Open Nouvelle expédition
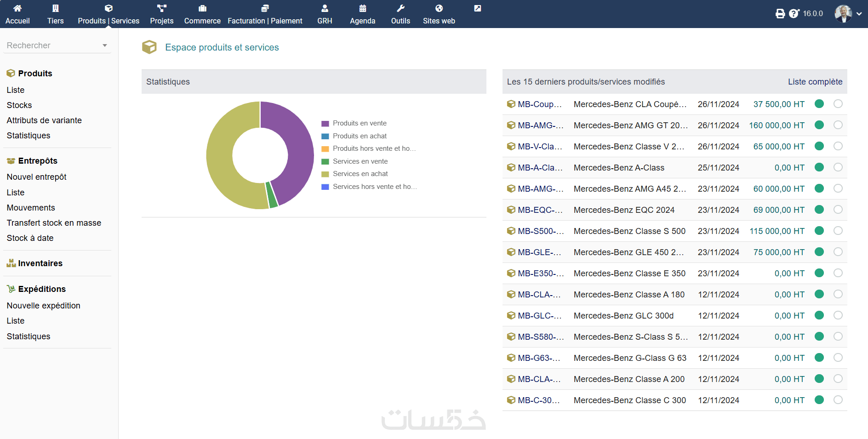Image resolution: width=868 pixels, height=439 pixels. tap(43, 306)
